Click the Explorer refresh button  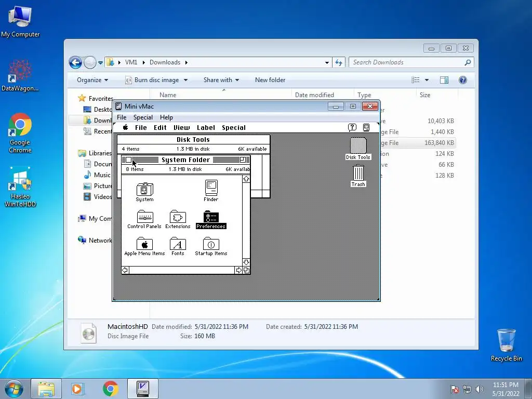(x=339, y=62)
